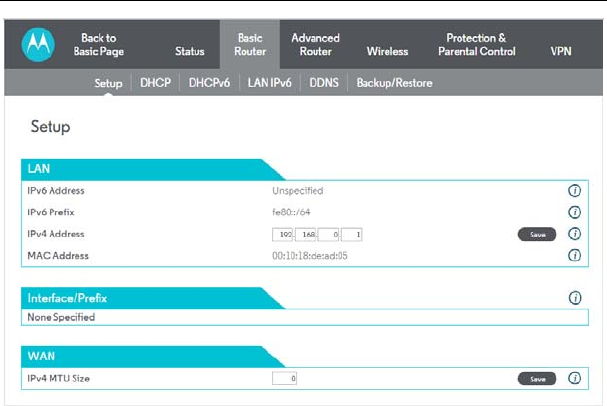Click the IPv4 MTU Size input field
Screen dimensions: 607x406
pos(285,378)
